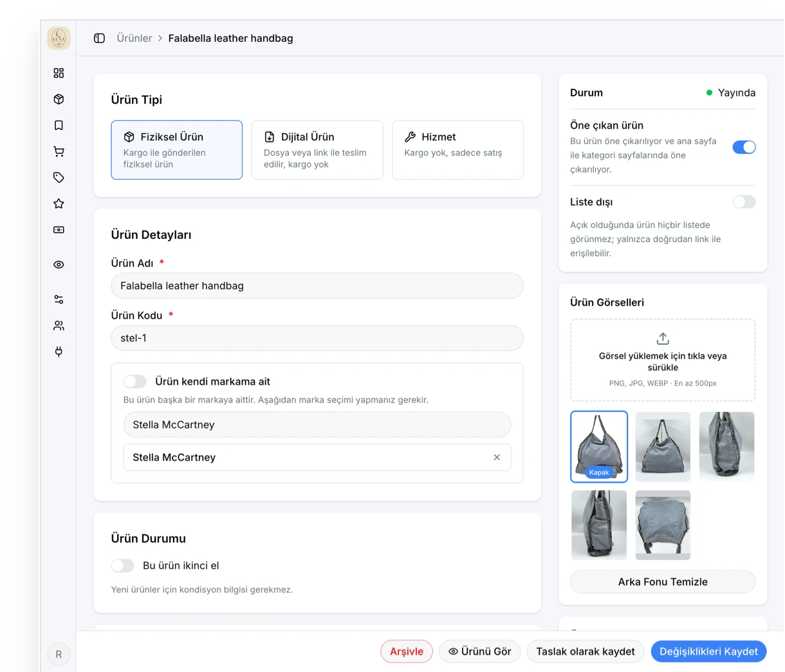Click the Stella McCartney brand search field

317,425
